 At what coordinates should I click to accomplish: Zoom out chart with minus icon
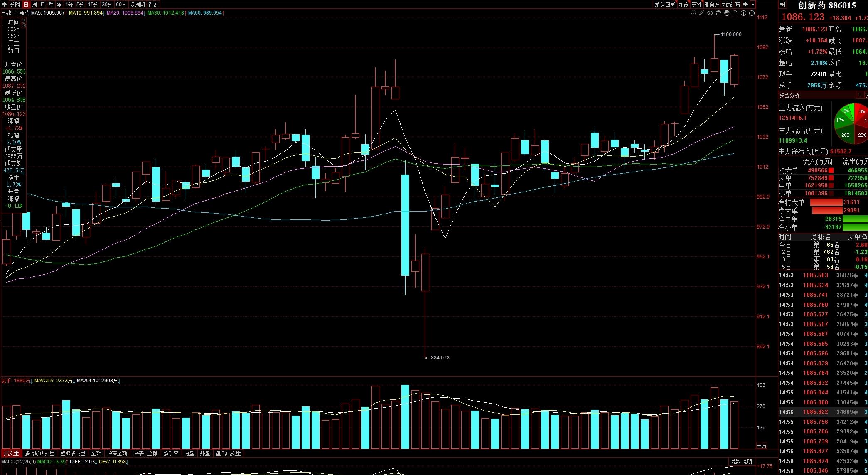[752, 13]
